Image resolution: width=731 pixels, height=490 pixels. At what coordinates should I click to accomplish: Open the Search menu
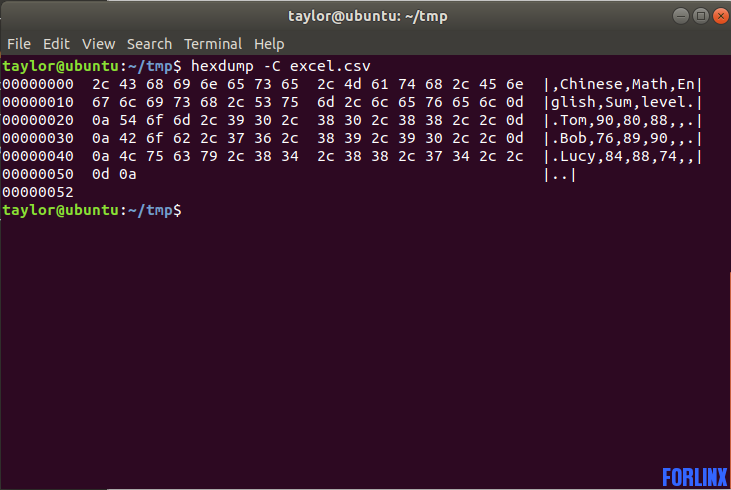click(149, 44)
